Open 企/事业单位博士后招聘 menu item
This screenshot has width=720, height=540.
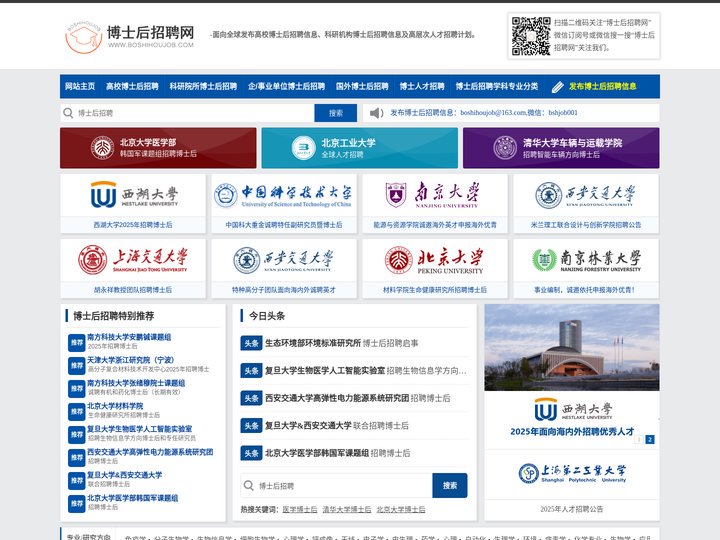[x=286, y=86]
